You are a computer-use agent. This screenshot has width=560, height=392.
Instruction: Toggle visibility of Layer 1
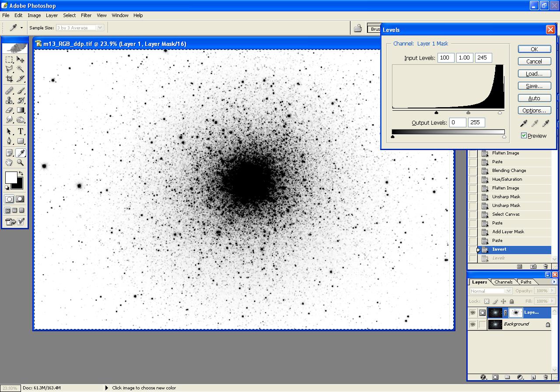click(x=472, y=313)
